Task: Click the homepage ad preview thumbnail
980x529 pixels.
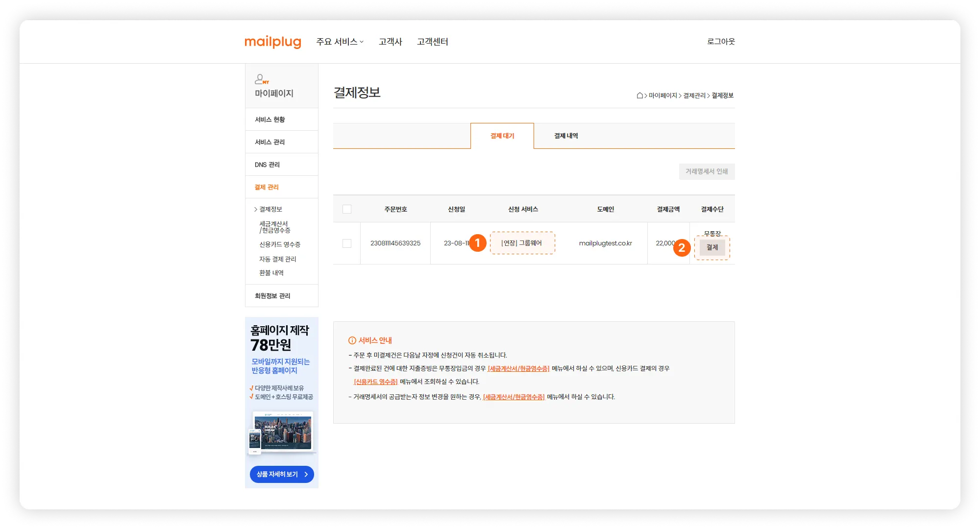Action: point(282,433)
